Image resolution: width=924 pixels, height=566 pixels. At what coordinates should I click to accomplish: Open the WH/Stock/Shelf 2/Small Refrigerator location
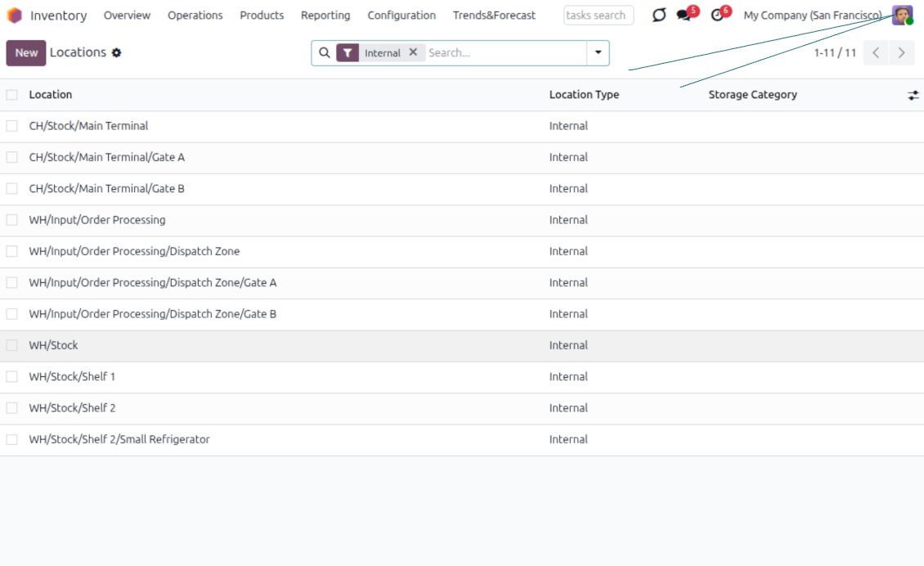click(x=119, y=440)
